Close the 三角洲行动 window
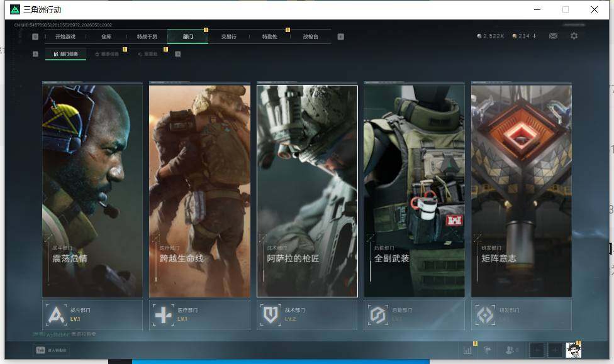The width and height of the screenshot is (614, 364). pos(594,9)
